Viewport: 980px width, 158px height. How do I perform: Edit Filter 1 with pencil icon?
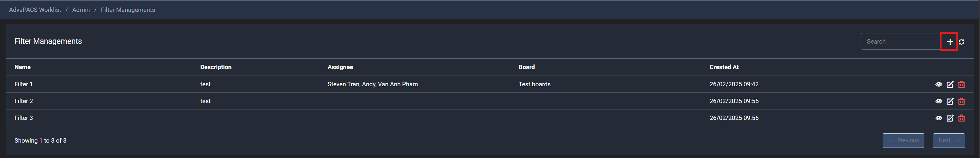pos(950,84)
